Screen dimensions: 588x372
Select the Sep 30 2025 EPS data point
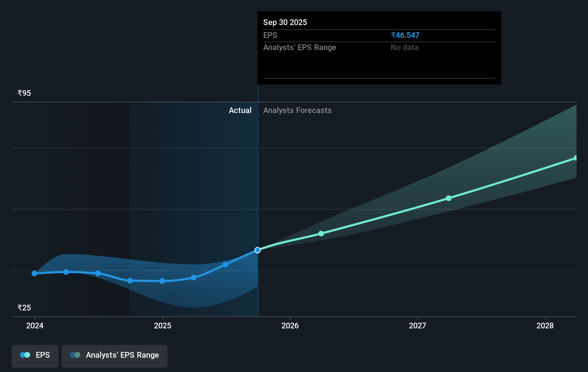coord(257,250)
